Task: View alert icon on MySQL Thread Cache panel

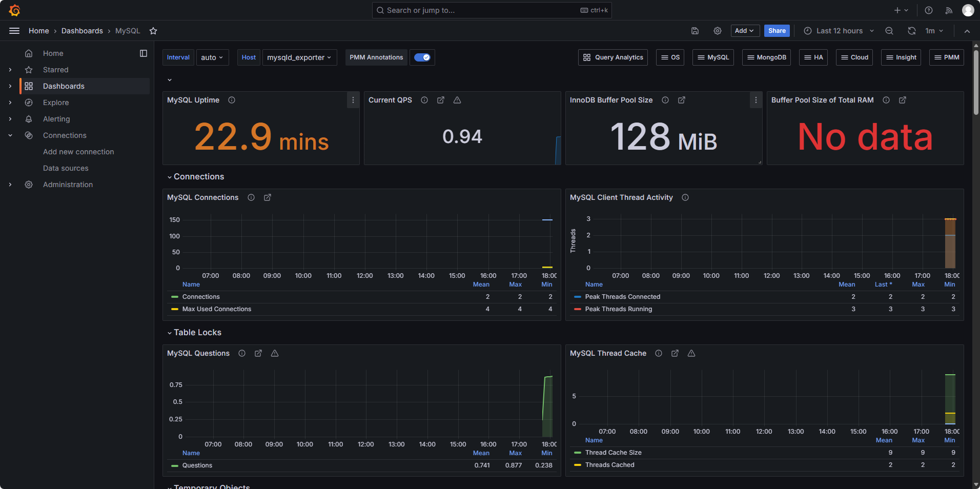Action: [691, 353]
